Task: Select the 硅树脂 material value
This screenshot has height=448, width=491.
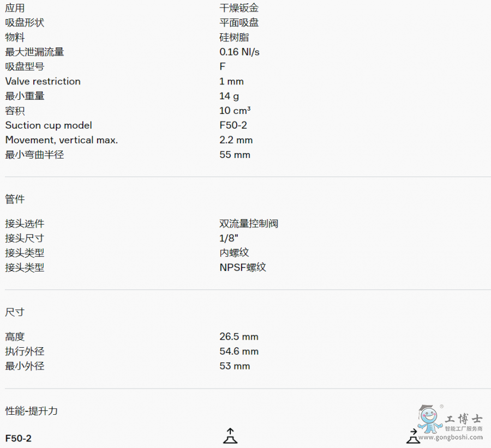Action: (x=234, y=37)
